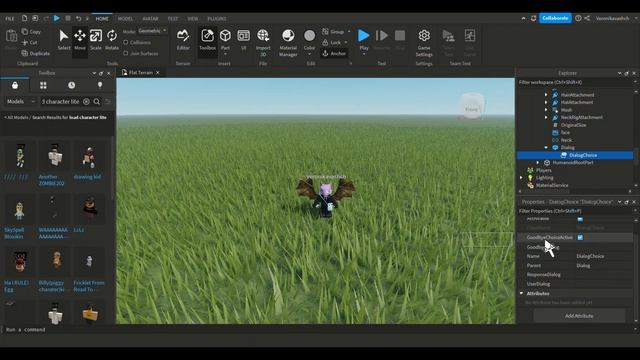Open Game Settings
The width and height of the screenshot is (640, 360).
click(424, 42)
